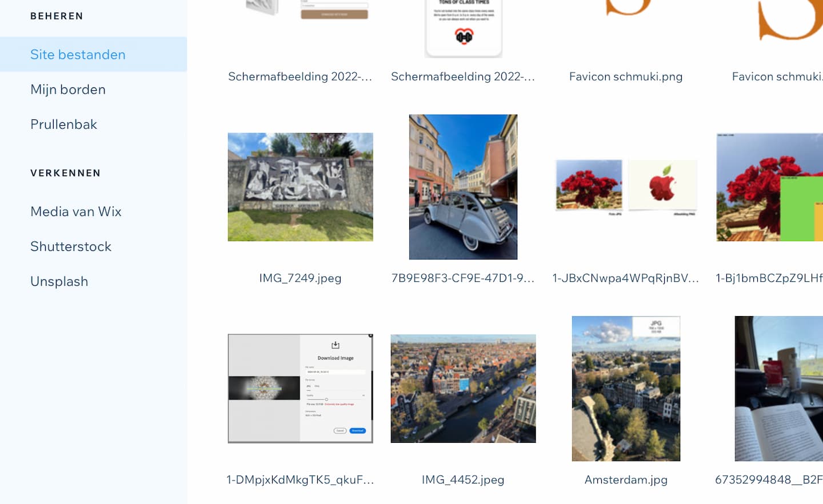Open the IMG_4452.jpeg photo

coord(463,389)
